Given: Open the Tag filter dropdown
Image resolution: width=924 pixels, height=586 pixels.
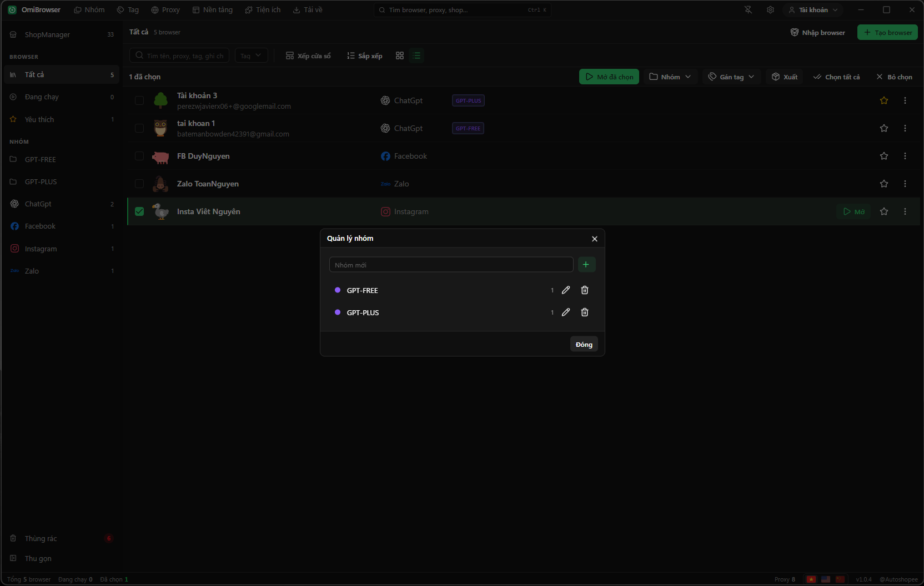Looking at the screenshot, I should click(252, 55).
